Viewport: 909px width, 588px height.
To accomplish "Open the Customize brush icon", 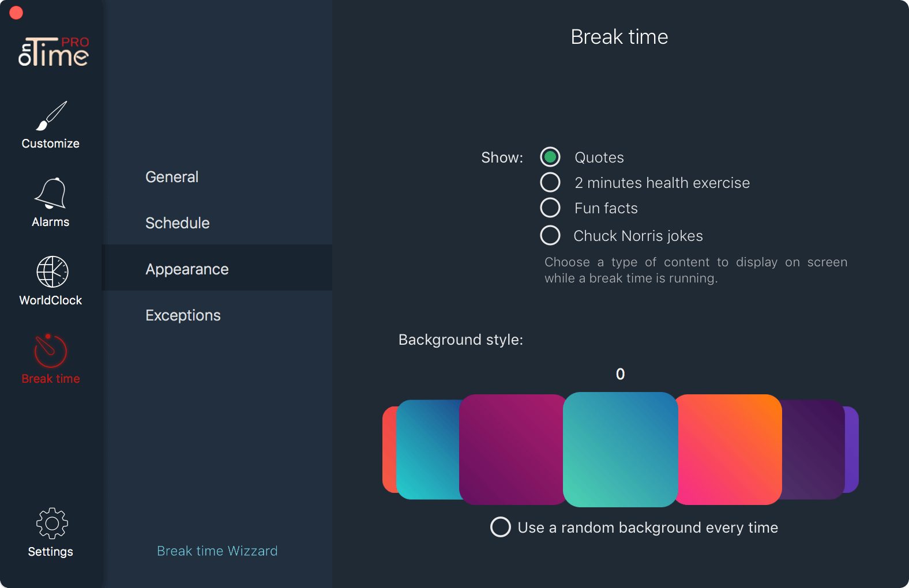I will pos(51,116).
